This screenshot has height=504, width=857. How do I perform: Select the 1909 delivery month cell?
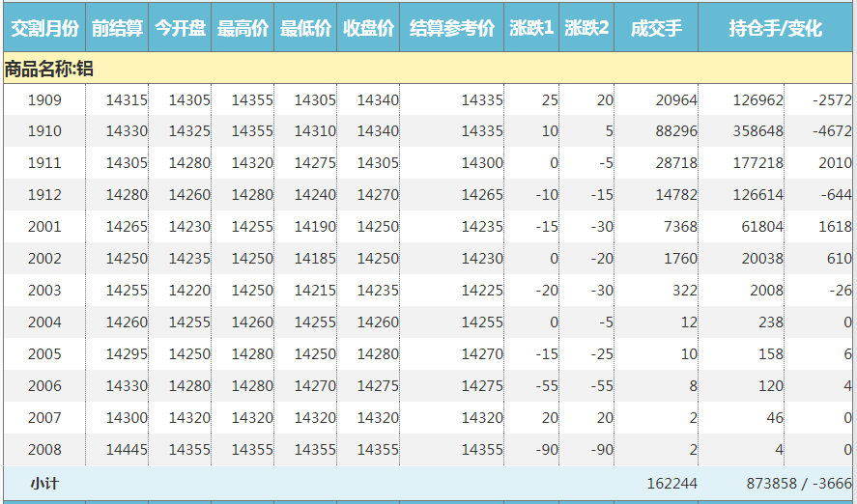point(44,99)
